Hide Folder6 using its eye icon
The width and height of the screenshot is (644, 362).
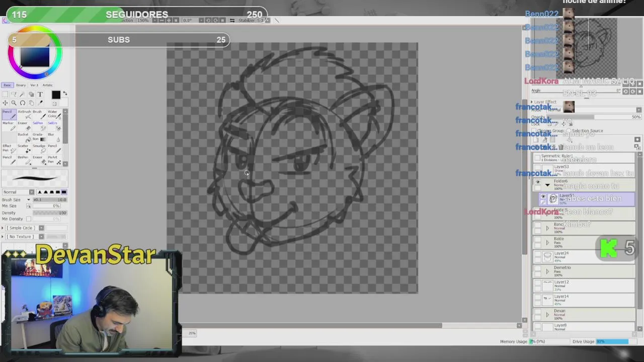click(x=538, y=183)
